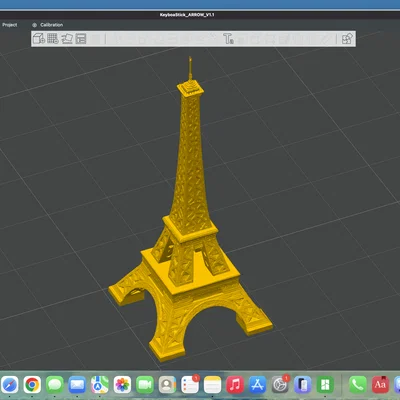Click the Arrange all objects icon
The height and width of the screenshot is (400, 400).
81,39
